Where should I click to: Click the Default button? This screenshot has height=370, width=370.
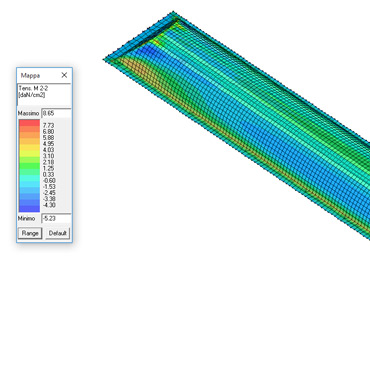[x=57, y=233]
